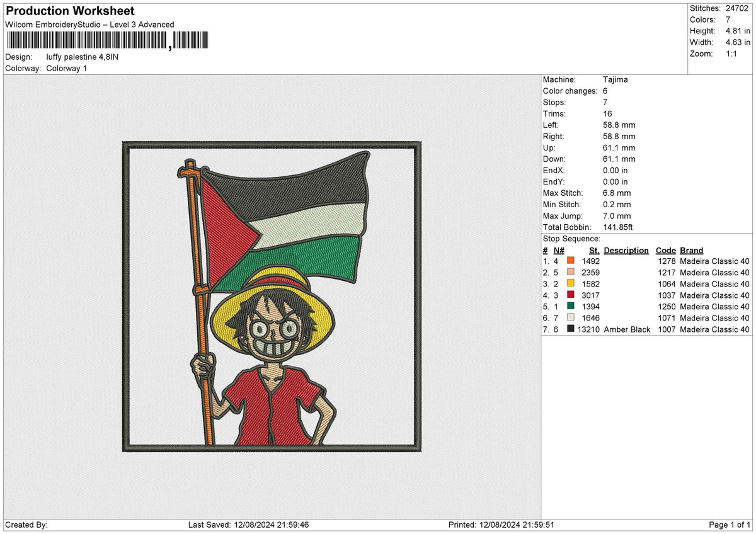The image size is (756, 534).
Task: Click the EndX value '0.00 in'
Action: pos(615,170)
